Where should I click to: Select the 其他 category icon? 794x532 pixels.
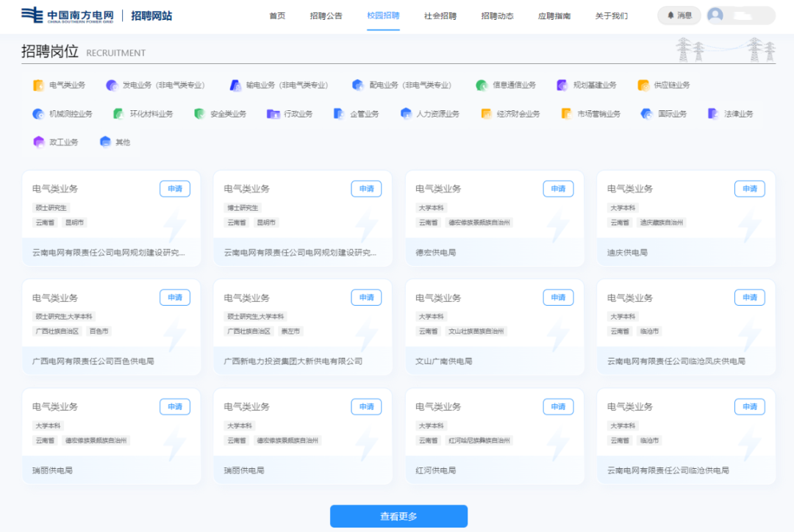(x=105, y=143)
